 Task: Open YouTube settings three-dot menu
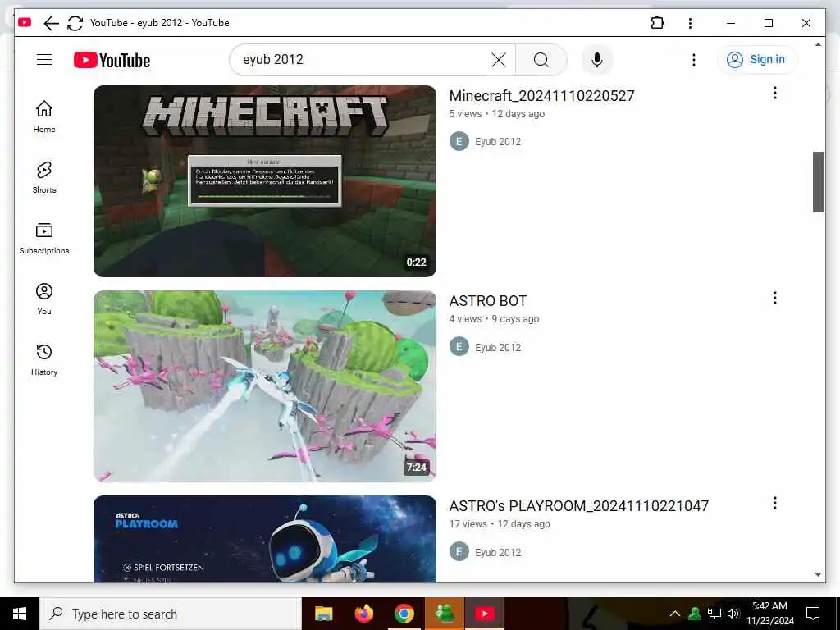pos(694,59)
